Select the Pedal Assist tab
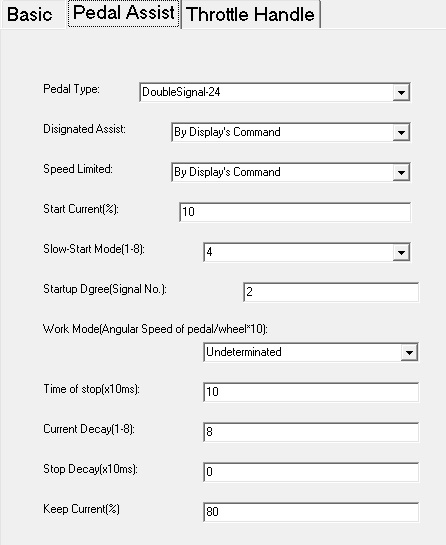The width and height of the screenshot is (446, 545). point(124,13)
